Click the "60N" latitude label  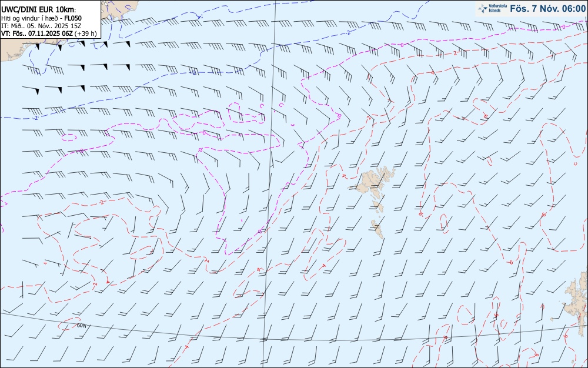tap(81, 326)
